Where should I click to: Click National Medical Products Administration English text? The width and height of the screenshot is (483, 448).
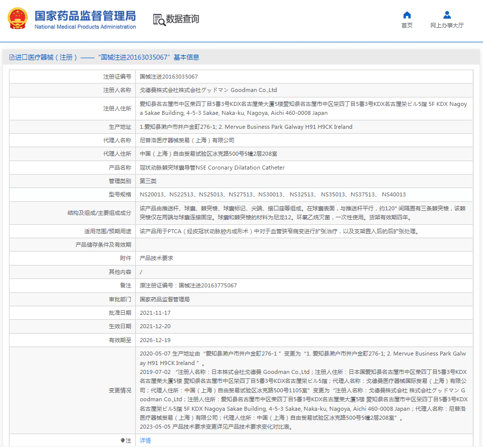tap(85, 27)
